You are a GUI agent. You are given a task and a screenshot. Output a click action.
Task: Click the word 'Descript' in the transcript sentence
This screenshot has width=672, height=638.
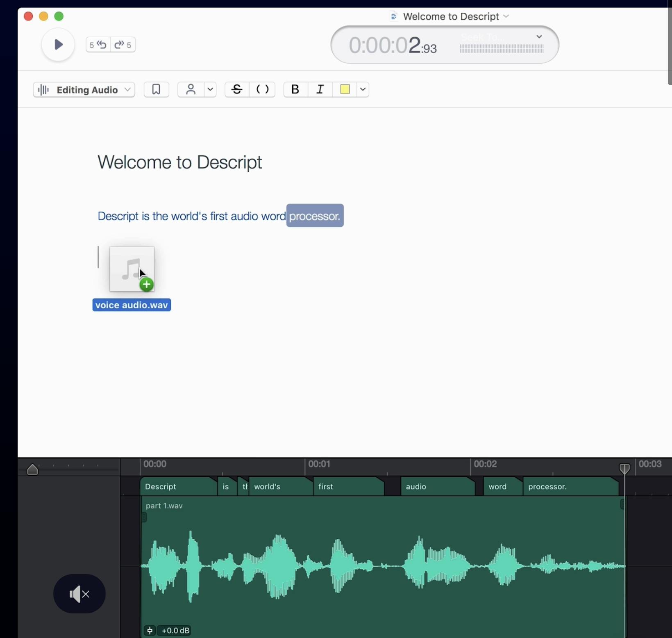click(118, 216)
